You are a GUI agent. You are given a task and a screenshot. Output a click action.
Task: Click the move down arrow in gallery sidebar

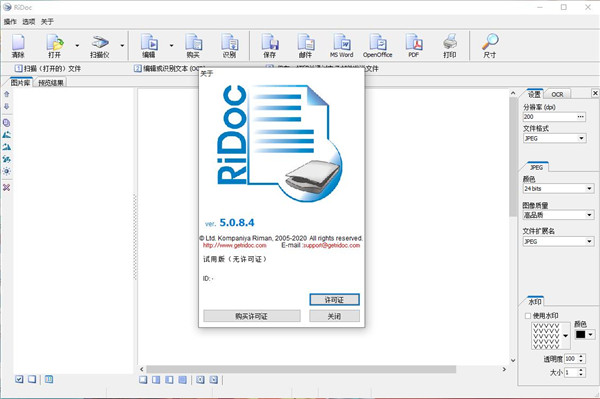pyautogui.click(x=7, y=106)
